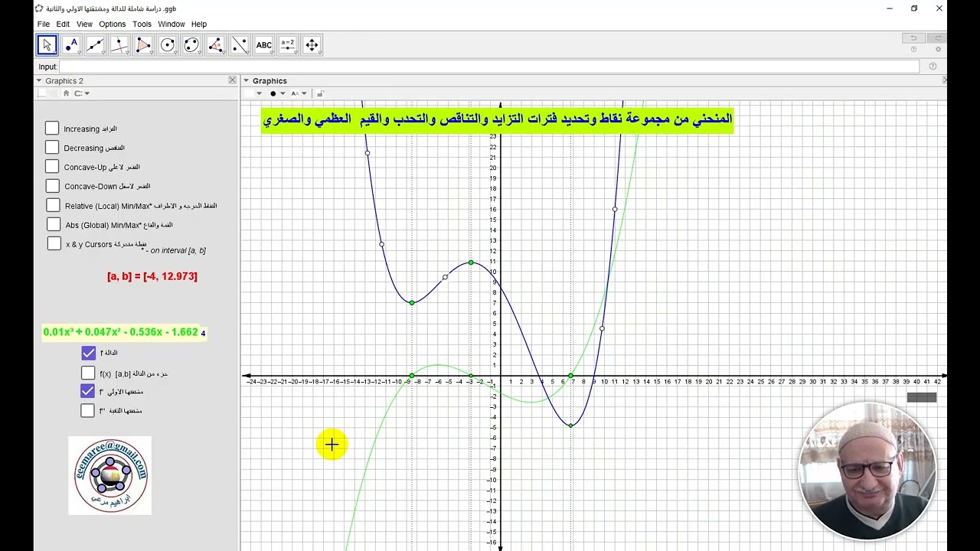Click the local maximum point at x=-3
The width and height of the screenshot is (980, 551).
(x=471, y=262)
